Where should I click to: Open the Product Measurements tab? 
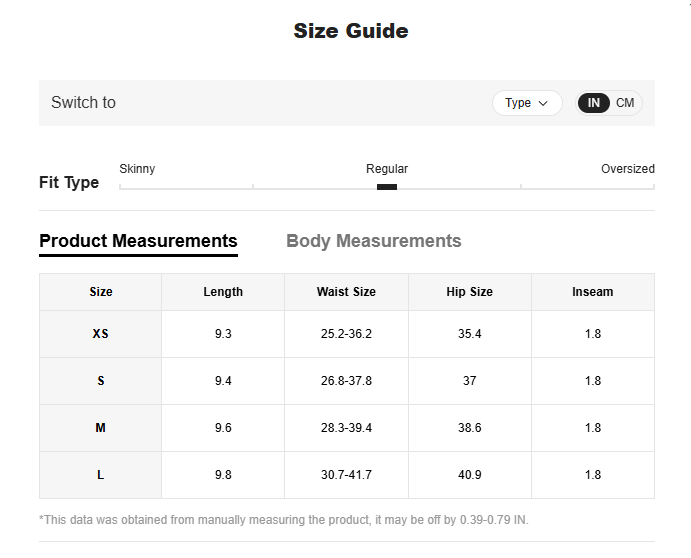point(138,241)
